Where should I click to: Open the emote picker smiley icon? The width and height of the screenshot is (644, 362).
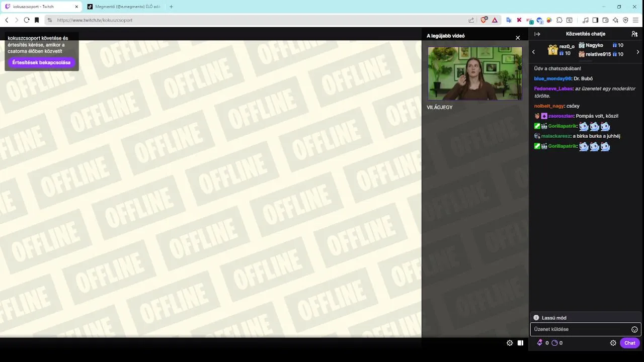(x=634, y=329)
